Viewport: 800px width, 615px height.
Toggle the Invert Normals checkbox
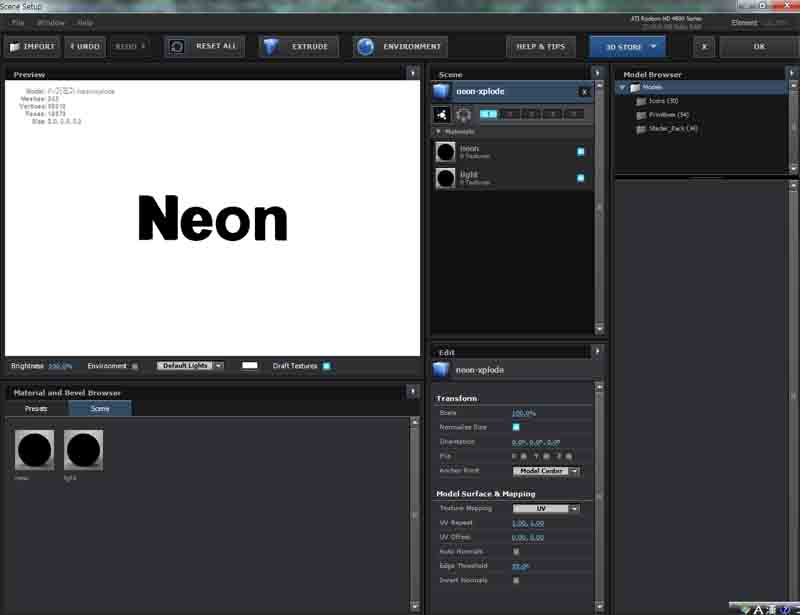[516, 580]
